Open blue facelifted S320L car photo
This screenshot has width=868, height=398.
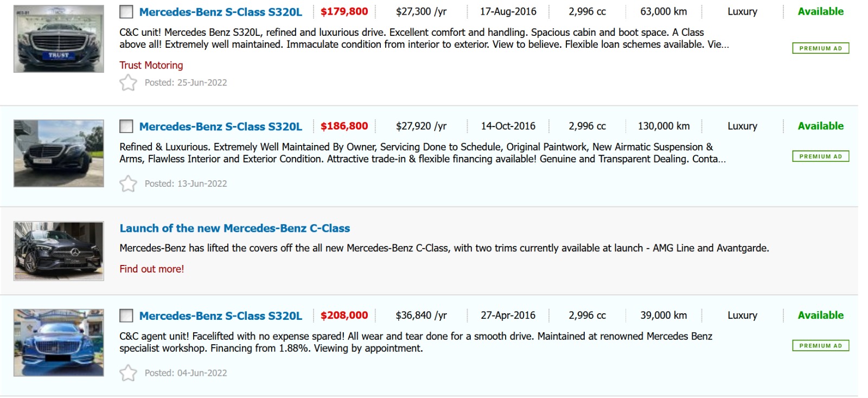coord(59,343)
